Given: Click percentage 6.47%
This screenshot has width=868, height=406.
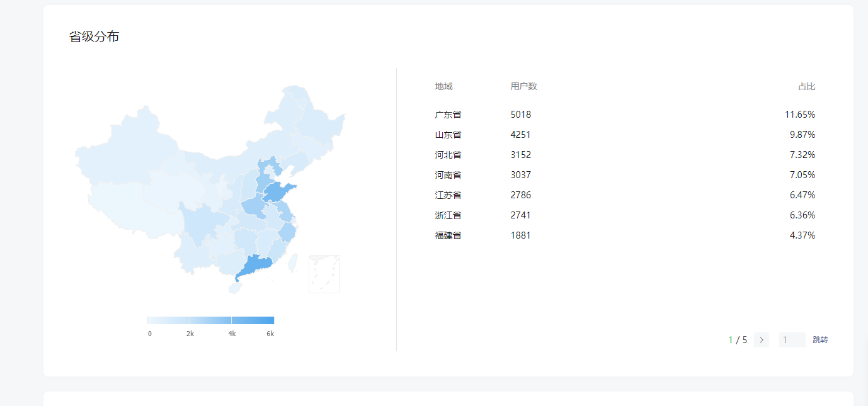Looking at the screenshot, I should [x=802, y=195].
